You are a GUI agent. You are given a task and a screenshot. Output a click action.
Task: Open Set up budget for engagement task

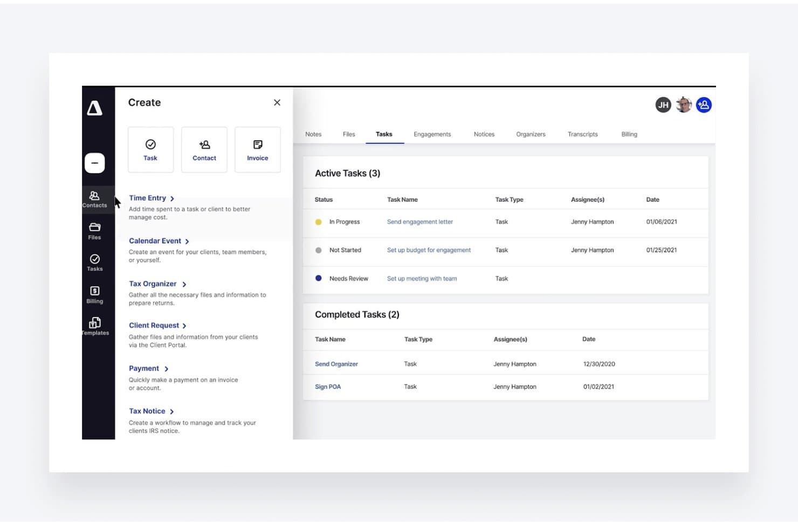429,250
